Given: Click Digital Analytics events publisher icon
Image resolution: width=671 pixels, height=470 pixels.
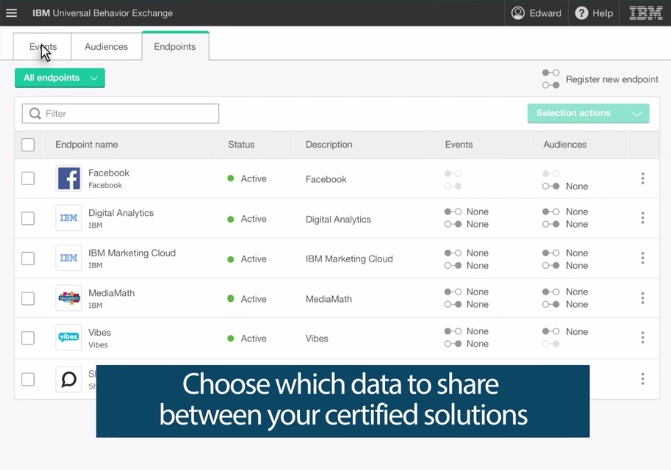Looking at the screenshot, I should [x=453, y=211].
